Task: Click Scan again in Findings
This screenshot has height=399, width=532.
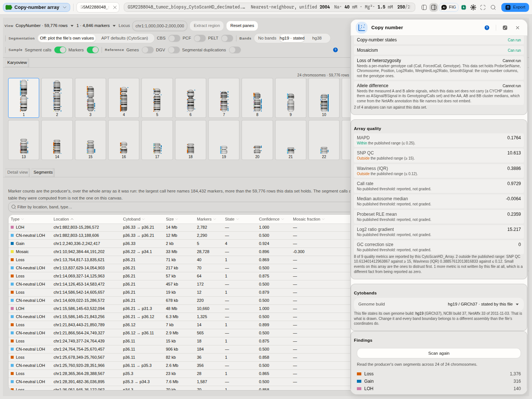Action: coord(439,353)
